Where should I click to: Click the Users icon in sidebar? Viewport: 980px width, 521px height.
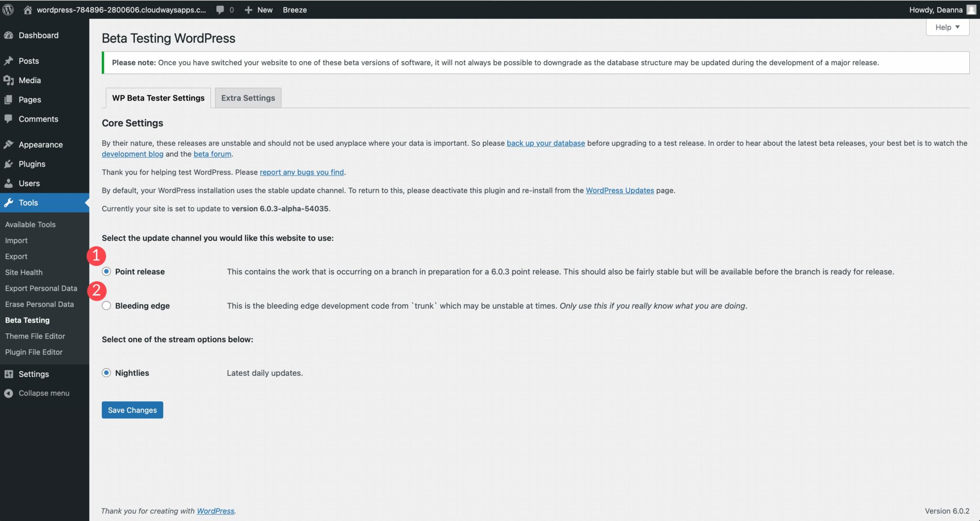point(10,183)
